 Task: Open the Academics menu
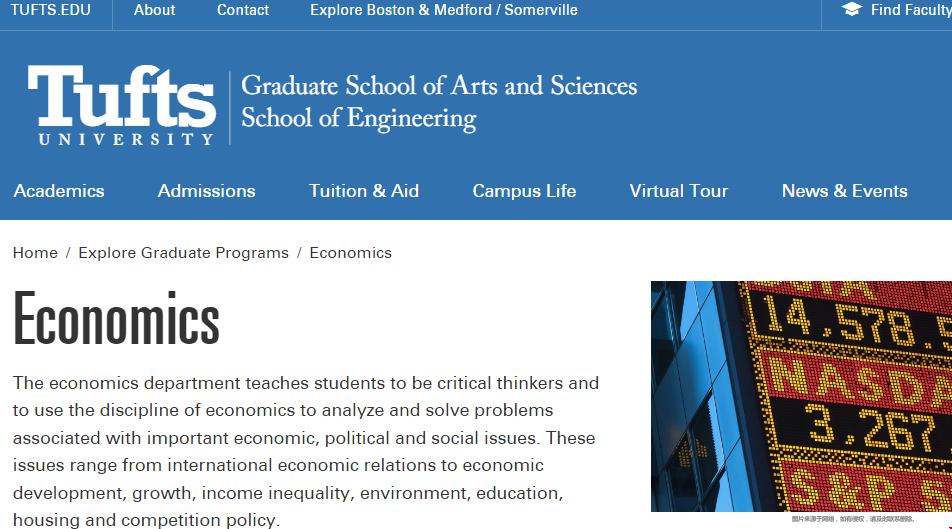(59, 191)
